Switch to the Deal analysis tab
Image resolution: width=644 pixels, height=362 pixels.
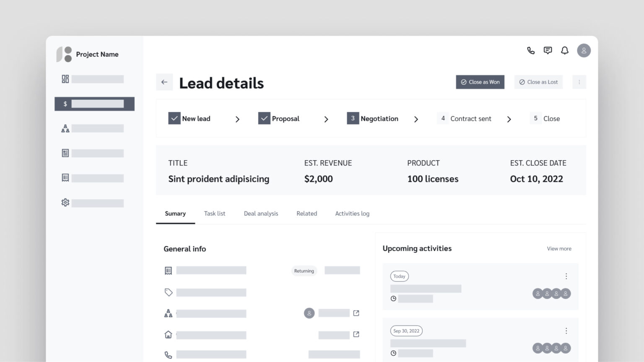click(x=261, y=214)
